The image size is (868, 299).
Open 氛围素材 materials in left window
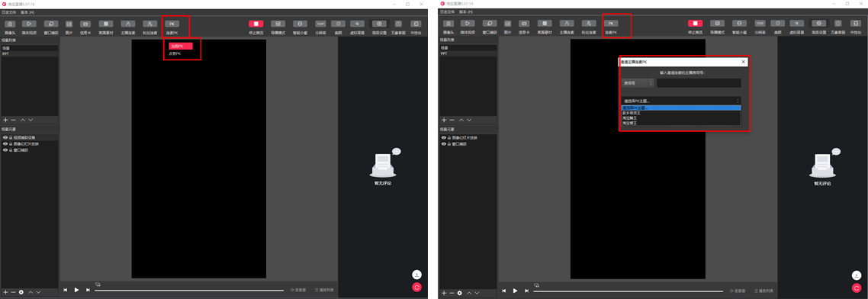tap(106, 27)
